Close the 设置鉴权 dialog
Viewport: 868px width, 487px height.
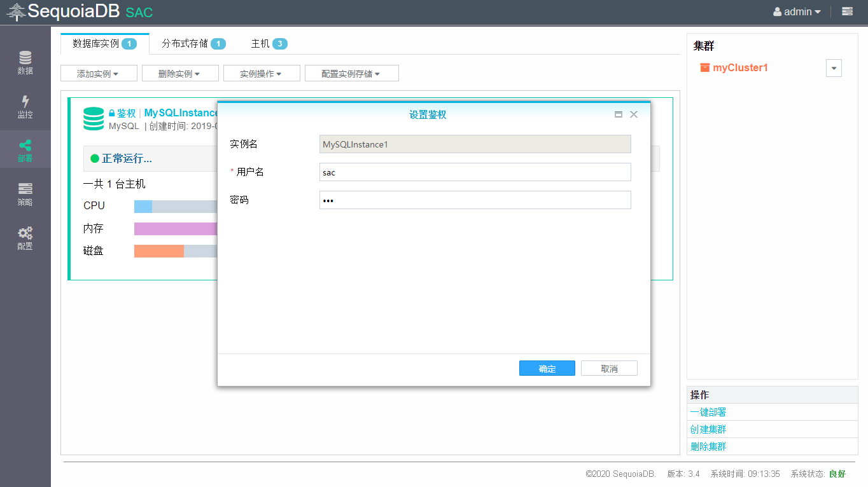point(633,114)
